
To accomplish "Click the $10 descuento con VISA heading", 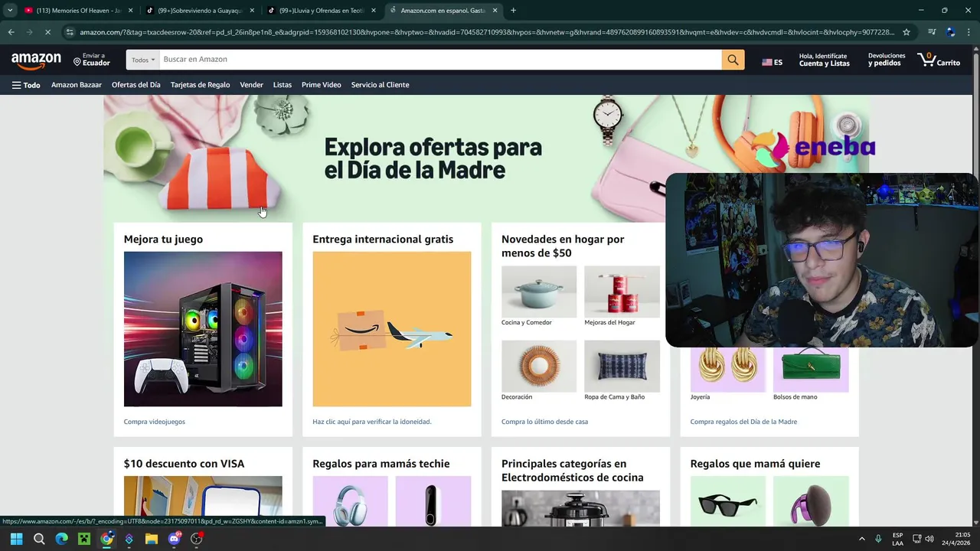I will pyautogui.click(x=184, y=464).
